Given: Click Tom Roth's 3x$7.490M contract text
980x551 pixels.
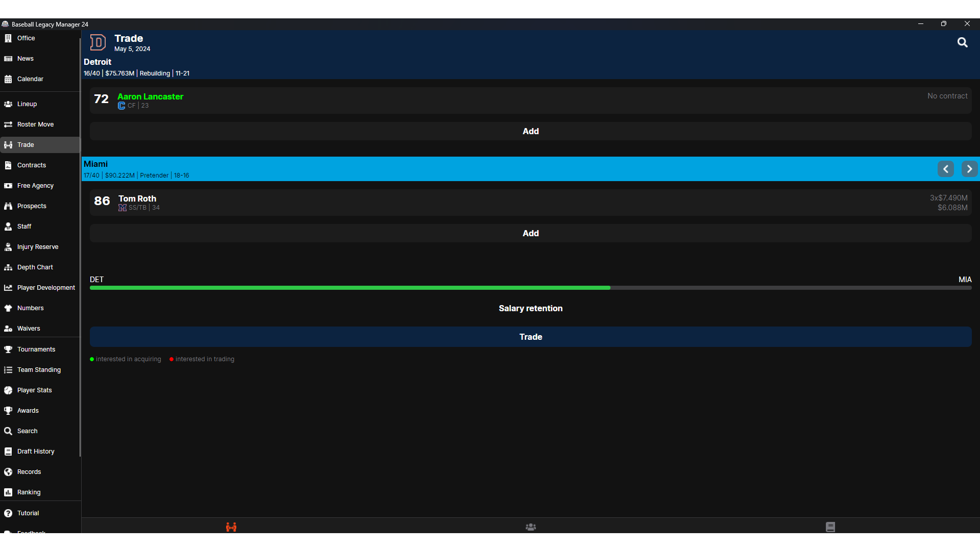Looking at the screenshot, I should (x=948, y=198).
